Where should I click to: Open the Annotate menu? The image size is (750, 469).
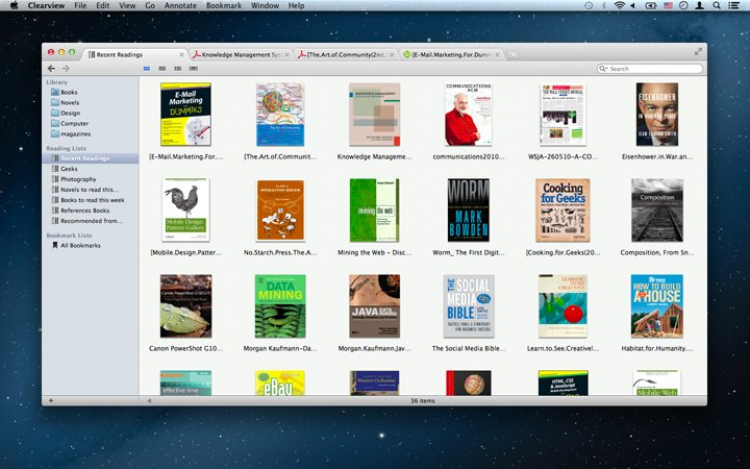180,6
